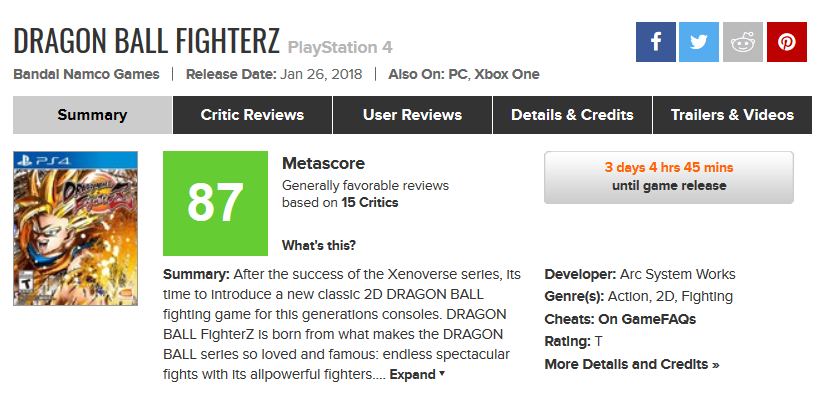The image size is (823, 396).
Task: Share the game page via the Twitter icon
Action: [x=699, y=42]
